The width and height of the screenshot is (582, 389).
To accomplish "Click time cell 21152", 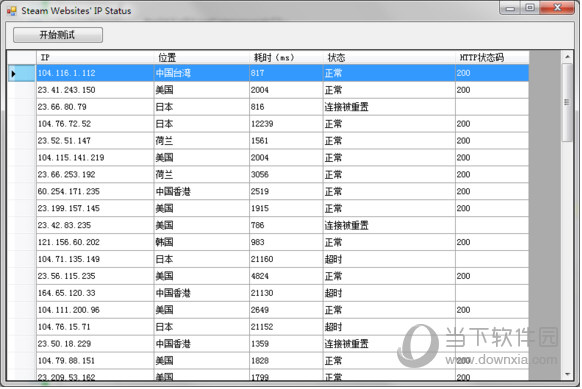I will coord(286,327).
